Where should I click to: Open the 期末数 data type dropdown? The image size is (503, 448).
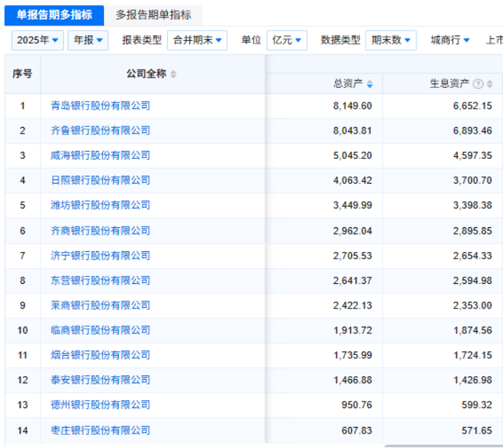391,41
